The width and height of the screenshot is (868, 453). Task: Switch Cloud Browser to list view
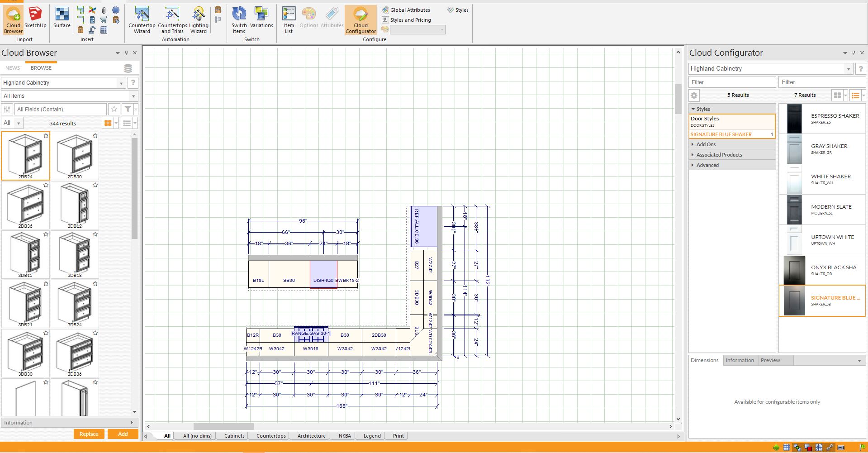pyautogui.click(x=127, y=123)
